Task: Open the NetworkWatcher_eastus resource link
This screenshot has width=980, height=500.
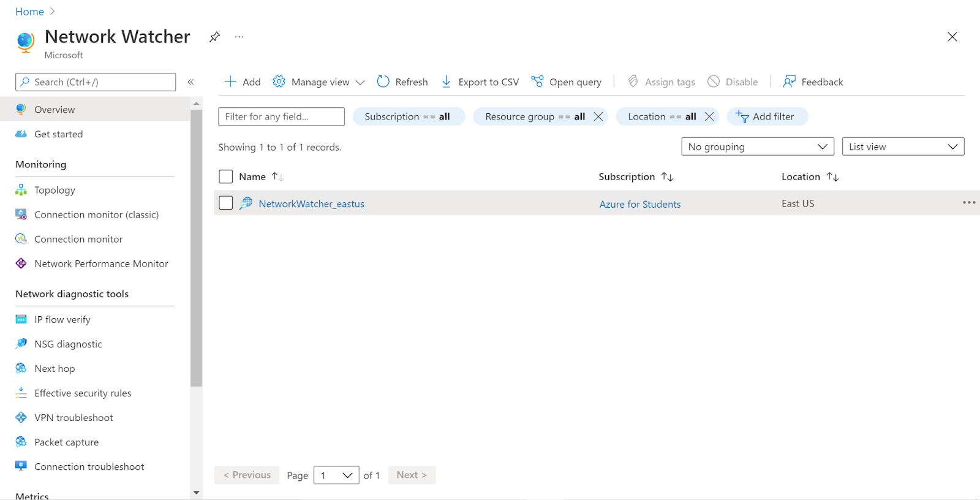Action: [311, 204]
